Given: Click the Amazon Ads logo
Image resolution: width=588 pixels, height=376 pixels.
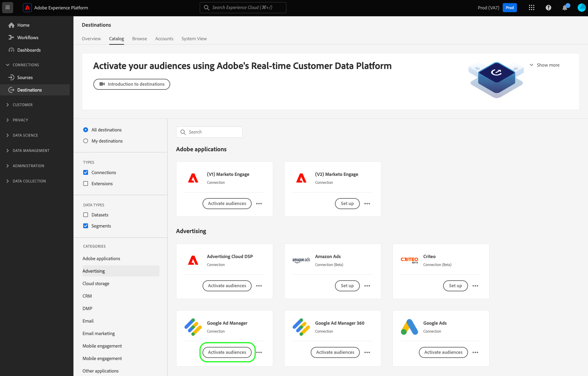Looking at the screenshot, I should tap(301, 260).
